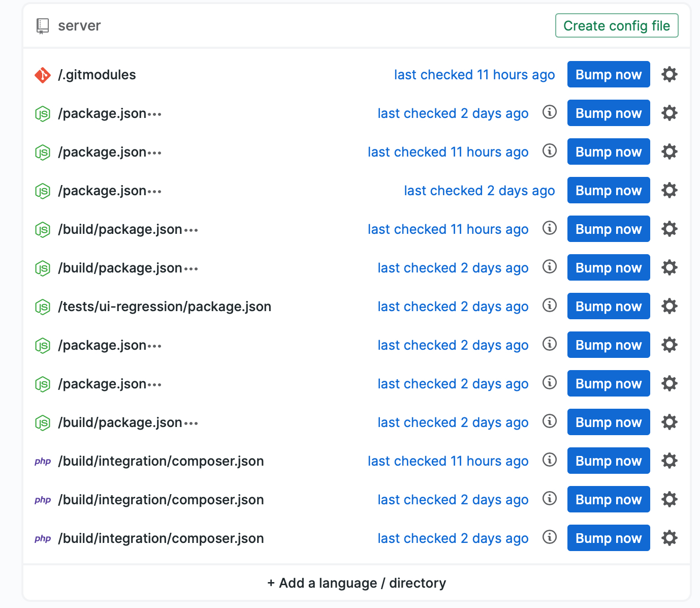The height and width of the screenshot is (608, 700).
Task: Open last checked 11 hours ago link for composer.json
Action: click(448, 461)
